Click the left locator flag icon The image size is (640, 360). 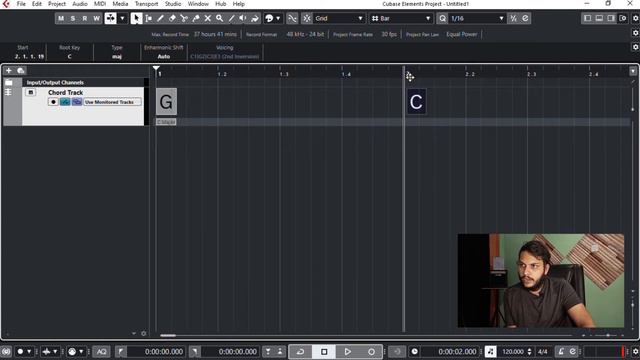121,351
